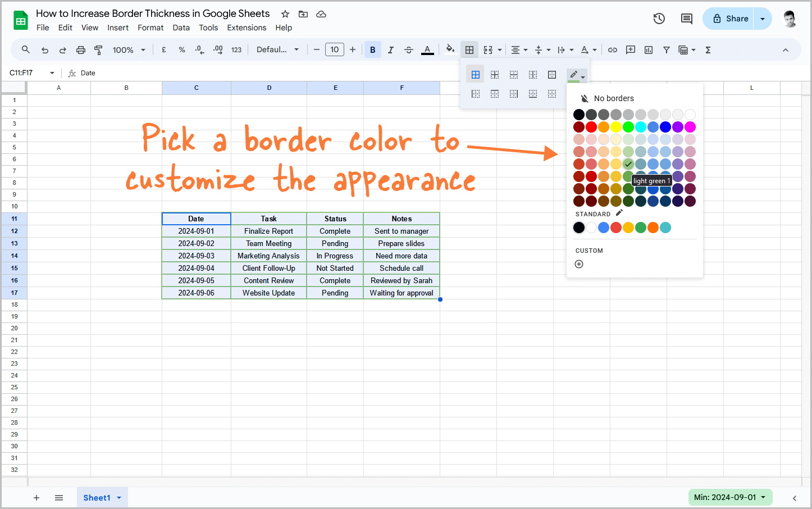Screen dimensions: 812x509
Task: Open the Insert menu
Action: click(118, 28)
